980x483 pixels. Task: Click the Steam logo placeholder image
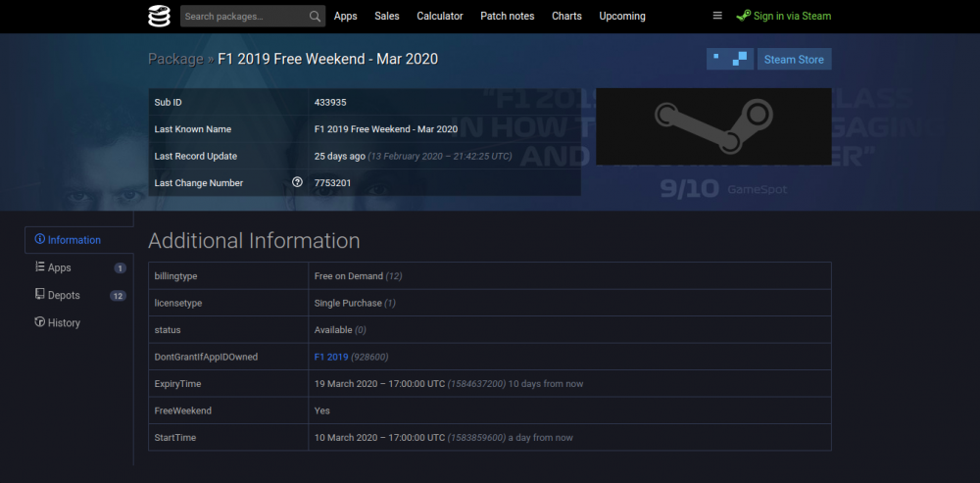point(713,126)
